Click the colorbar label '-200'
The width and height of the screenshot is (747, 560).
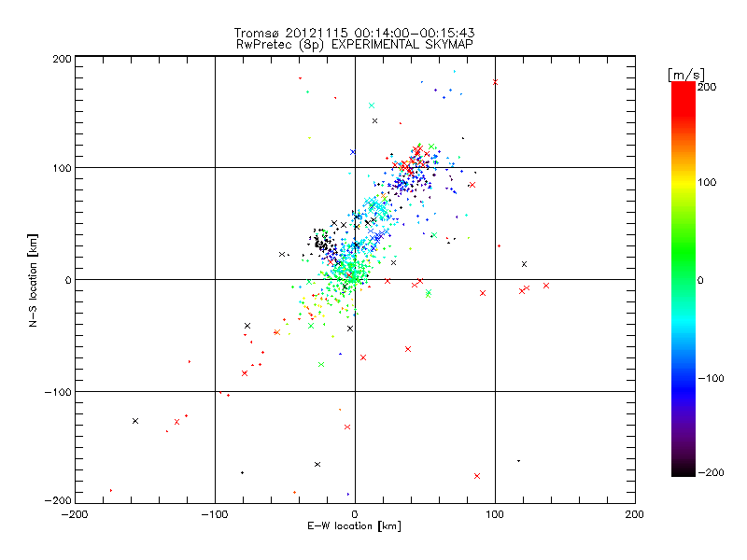click(711, 472)
